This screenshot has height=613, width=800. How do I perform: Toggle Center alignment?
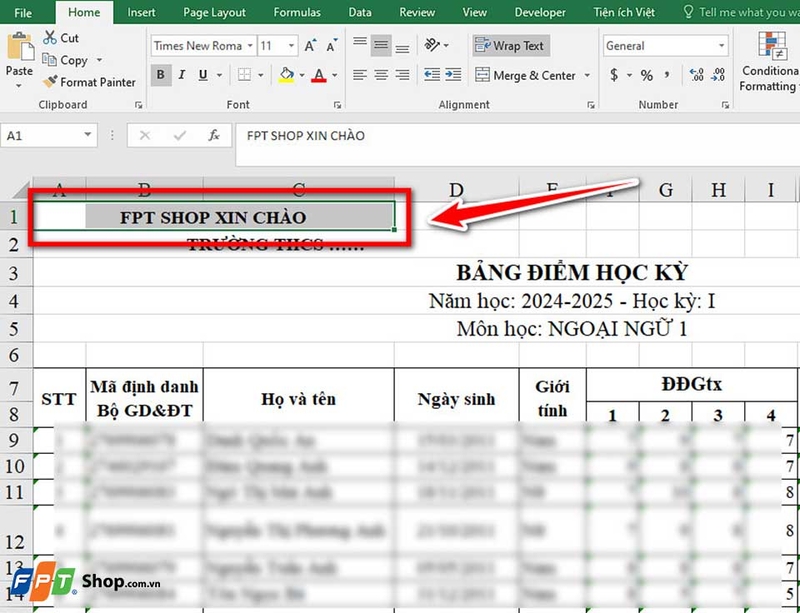380,75
